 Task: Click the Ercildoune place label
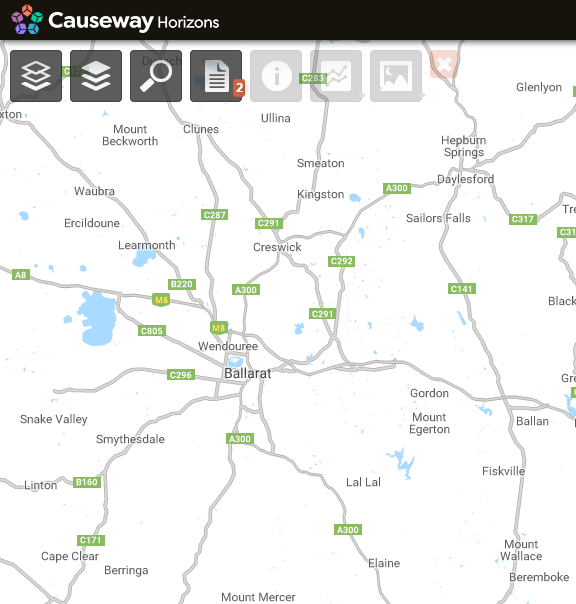(x=92, y=223)
